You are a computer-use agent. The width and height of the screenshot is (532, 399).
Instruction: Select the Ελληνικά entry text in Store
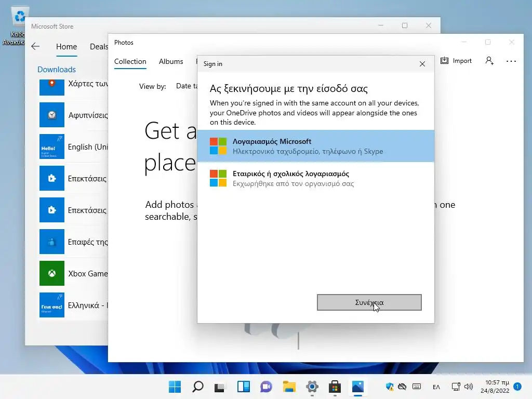coord(88,305)
